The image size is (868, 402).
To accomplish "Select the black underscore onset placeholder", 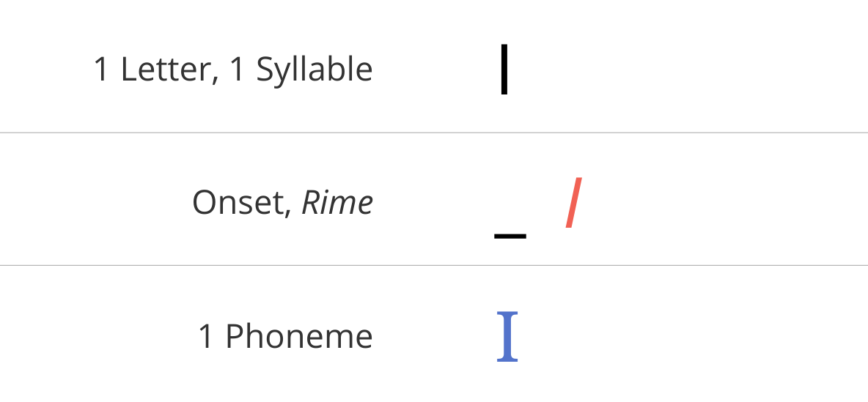I will (510, 236).
